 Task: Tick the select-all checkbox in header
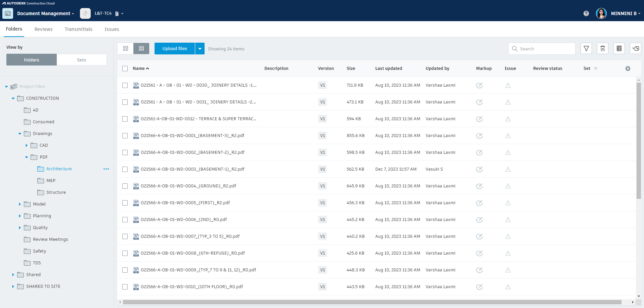(x=125, y=69)
